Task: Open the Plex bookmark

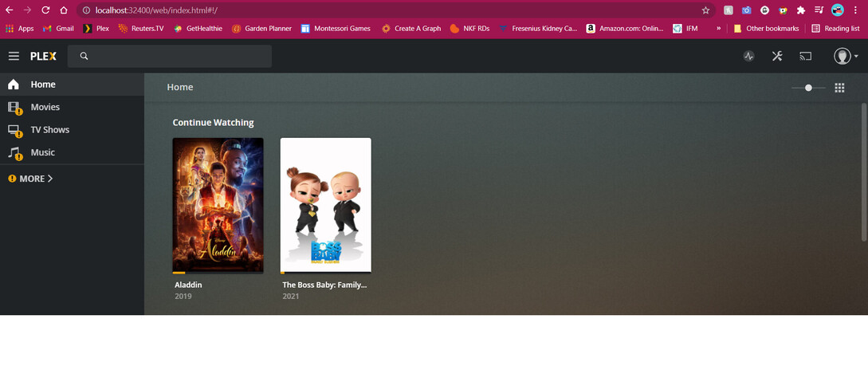Action: (96, 28)
